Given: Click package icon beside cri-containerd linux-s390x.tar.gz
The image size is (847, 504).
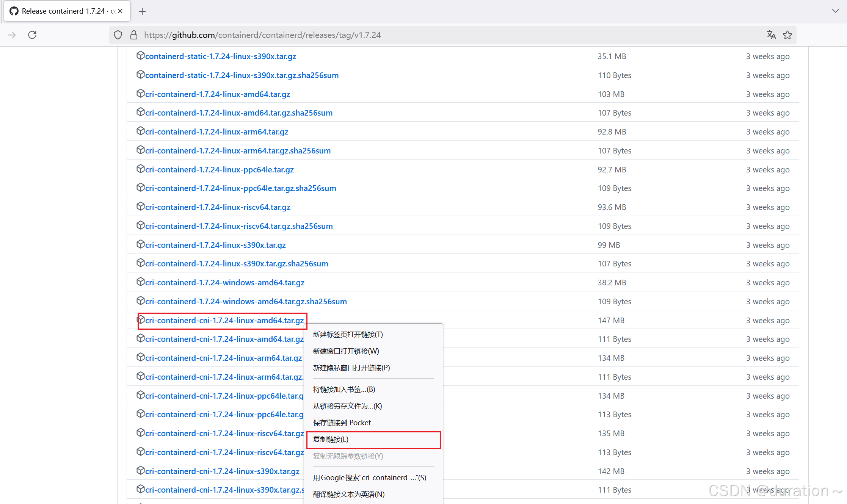Looking at the screenshot, I should tap(140, 244).
